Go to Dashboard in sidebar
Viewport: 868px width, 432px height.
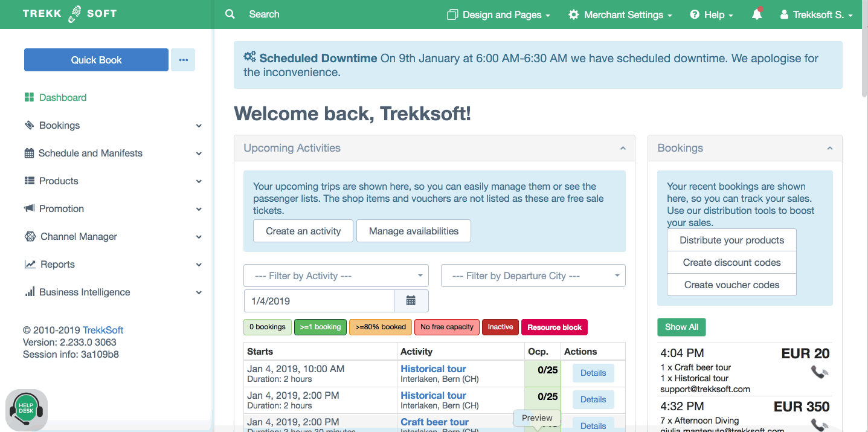[63, 97]
